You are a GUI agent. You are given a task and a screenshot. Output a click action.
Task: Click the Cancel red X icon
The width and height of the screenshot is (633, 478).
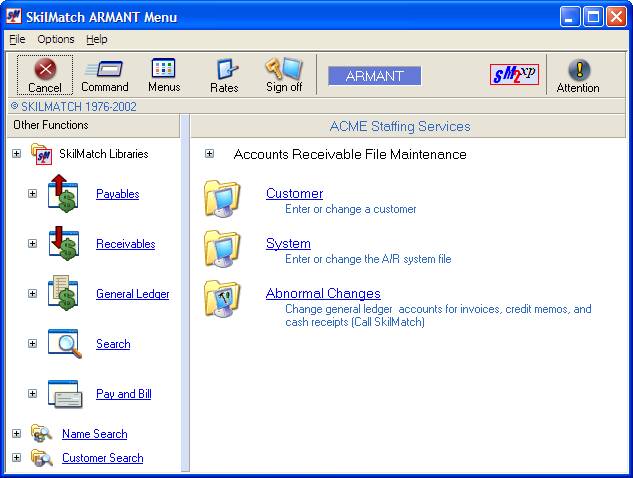click(45, 69)
